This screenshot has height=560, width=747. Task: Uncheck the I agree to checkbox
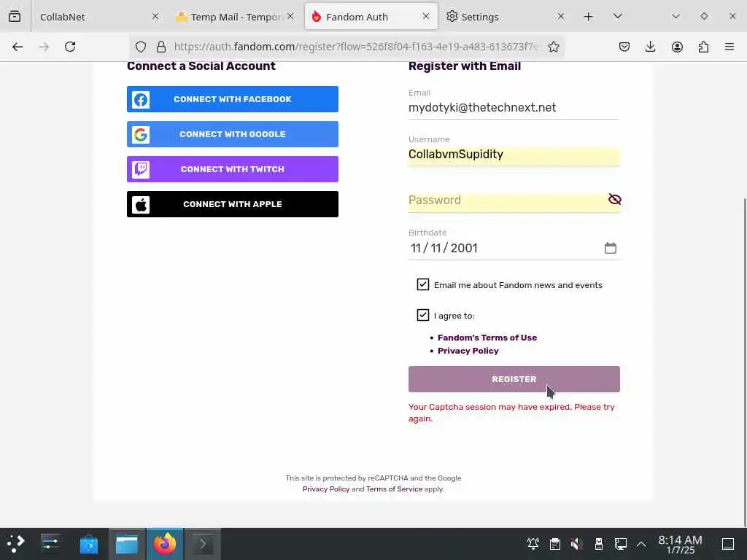click(x=422, y=315)
